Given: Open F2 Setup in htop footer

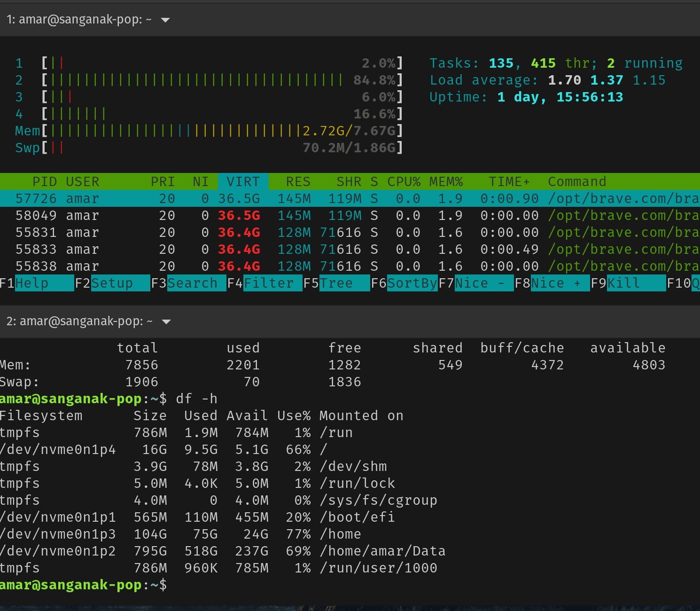Looking at the screenshot, I should click(x=113, y=283).
